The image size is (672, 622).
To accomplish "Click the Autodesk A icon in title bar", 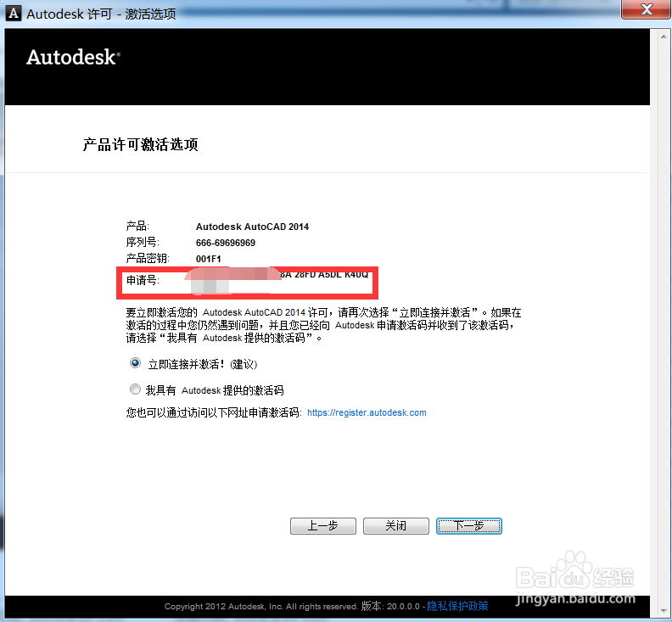I will (x=14, y=14).
